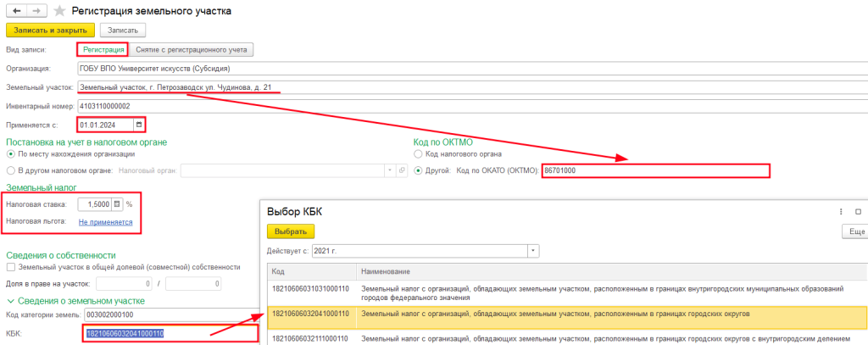This screenshot has height=345, width=868.
Task: Open calendar picker for 'Применяется с' date
Action: pyautogui.click(x=139, y=125)
